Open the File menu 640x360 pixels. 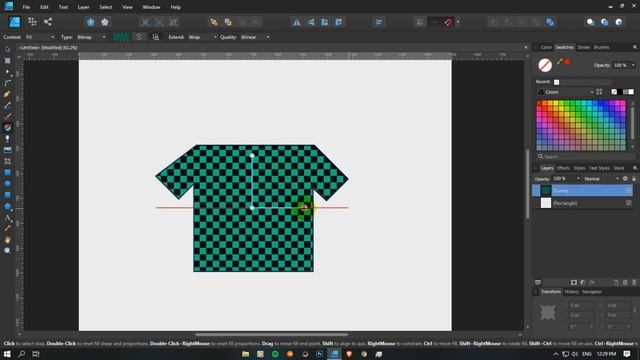point(26,7)
